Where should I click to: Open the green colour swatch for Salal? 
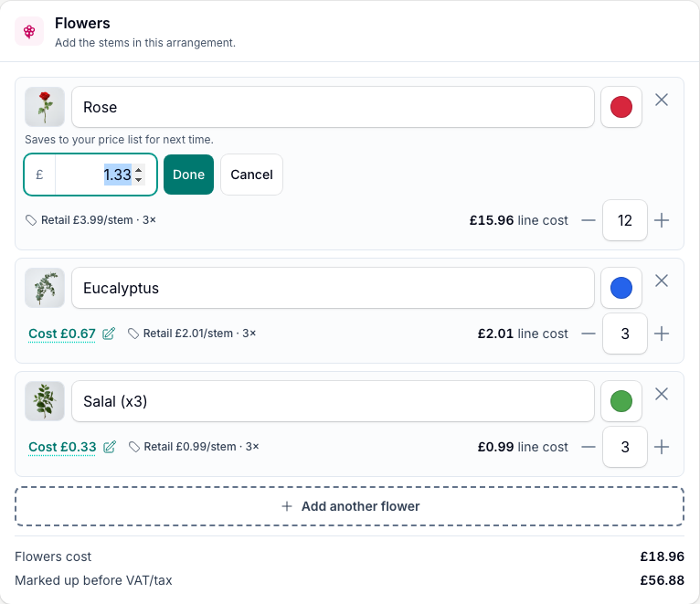coord(621,401)
